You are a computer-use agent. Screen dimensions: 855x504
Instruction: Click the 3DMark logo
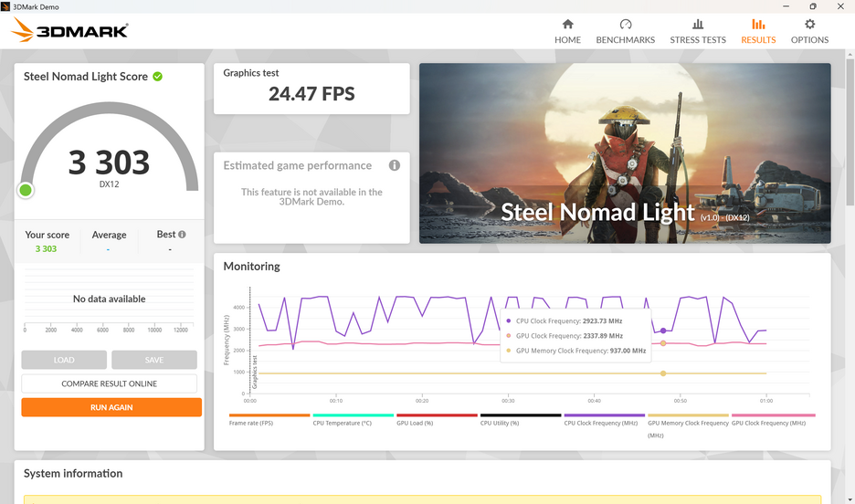[x=69, y=30]
